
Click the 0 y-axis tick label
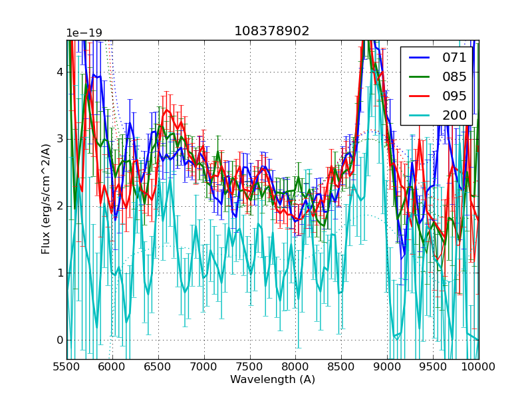[x=59, y=340]
